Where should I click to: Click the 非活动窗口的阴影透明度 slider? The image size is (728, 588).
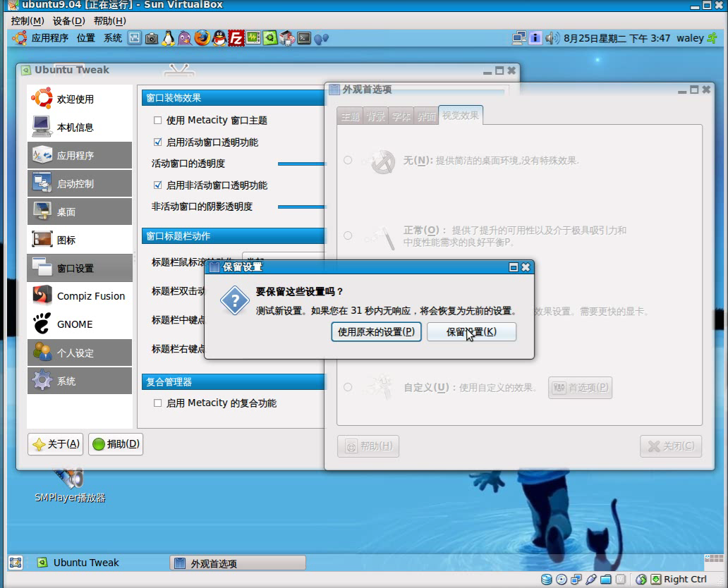pos(302,207)
